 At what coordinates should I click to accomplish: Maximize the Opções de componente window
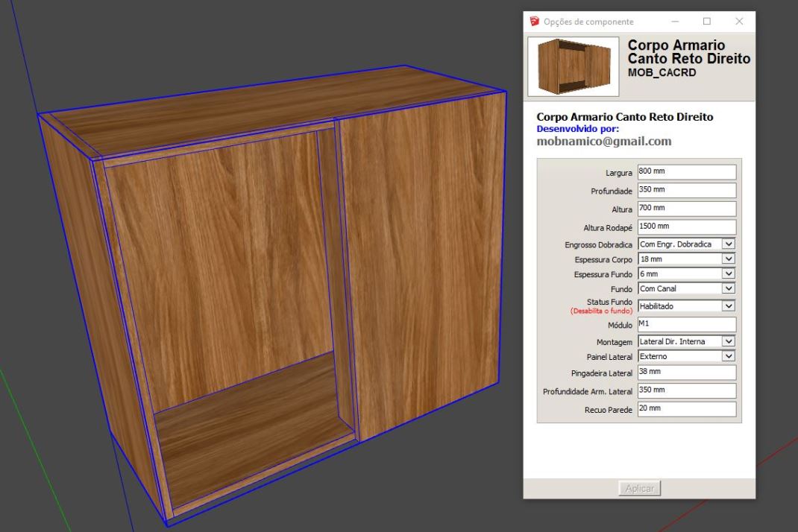(x=707, y=22)
